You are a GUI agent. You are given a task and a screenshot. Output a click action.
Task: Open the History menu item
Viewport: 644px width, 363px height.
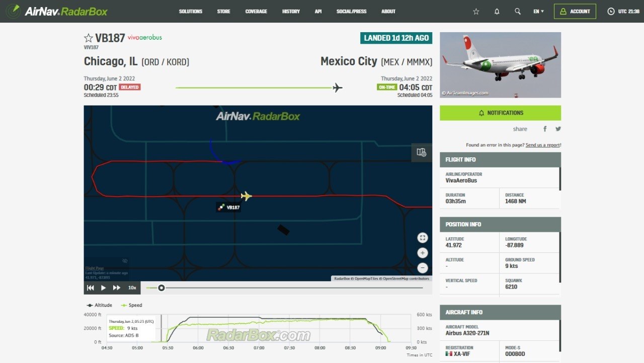291,12
